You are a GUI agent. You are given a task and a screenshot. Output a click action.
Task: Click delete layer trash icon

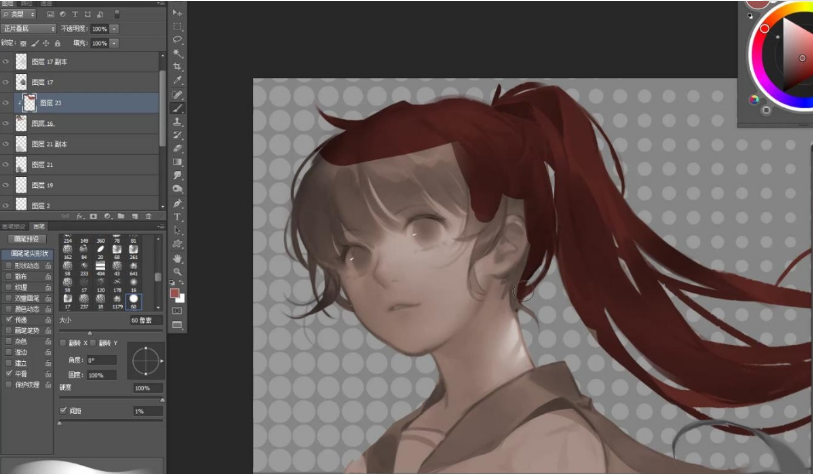[x=148, y=216]
